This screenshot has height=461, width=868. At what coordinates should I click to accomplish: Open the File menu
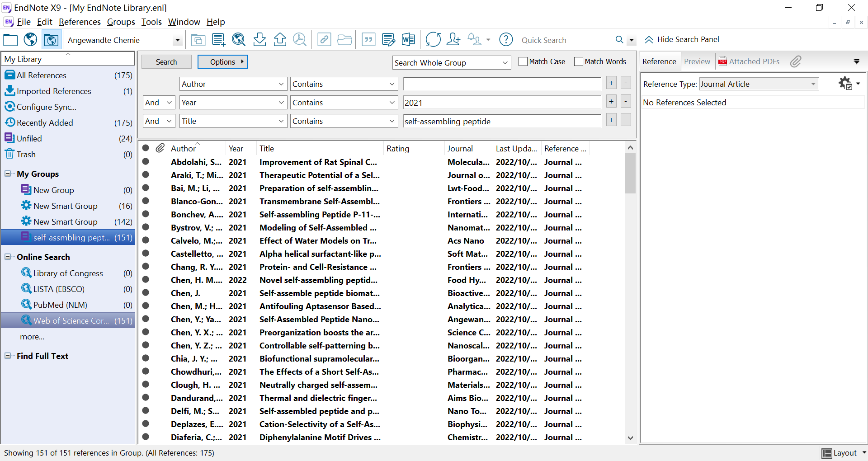24,22
